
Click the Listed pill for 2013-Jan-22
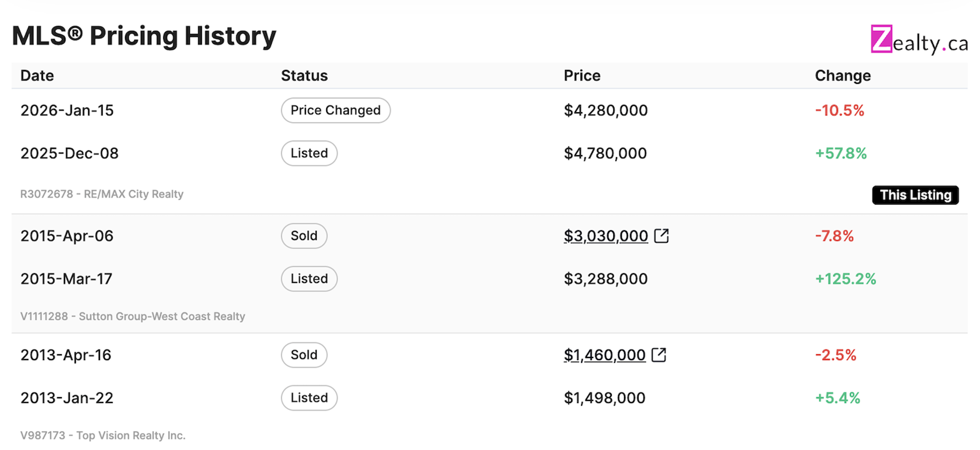pos(309,398)
